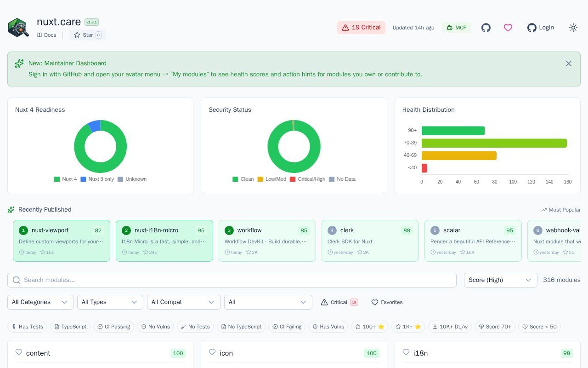Open the scalar module card
The height and width of the screenshot is (368, 588).
[x=473, y=241]
